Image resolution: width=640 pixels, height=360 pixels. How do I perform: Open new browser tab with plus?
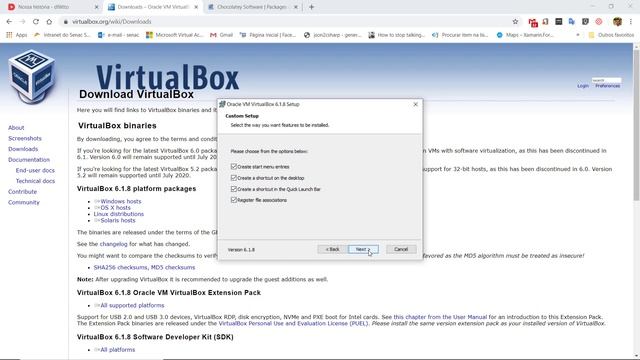tap(311, 7)
